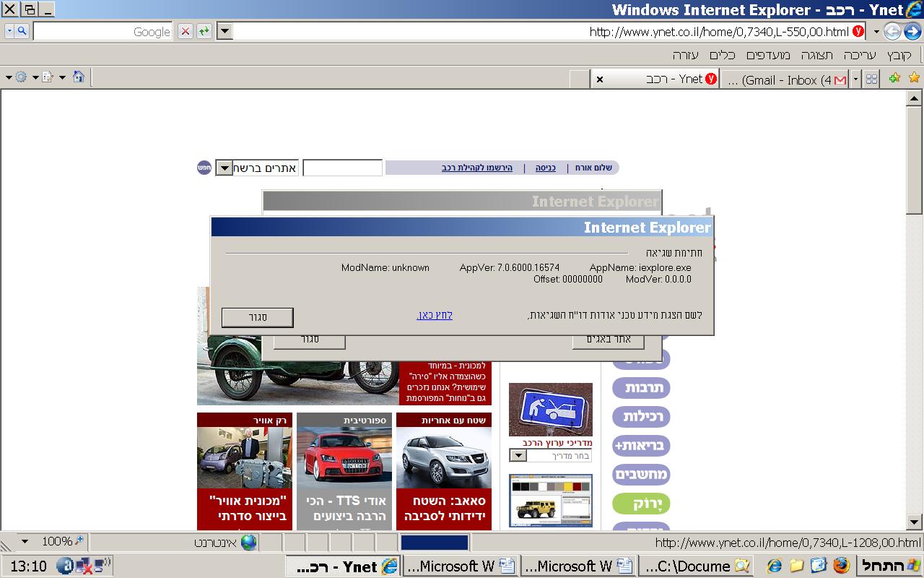This screenshot has width=924, height=578.
Task: Open the address bar history dropdown
Action: pyautogui.click(x=225, y=31)
